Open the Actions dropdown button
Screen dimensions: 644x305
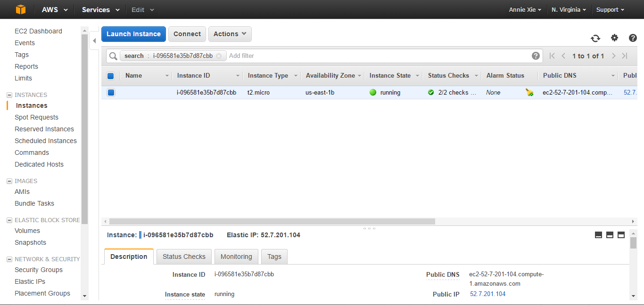pos(230,34)
